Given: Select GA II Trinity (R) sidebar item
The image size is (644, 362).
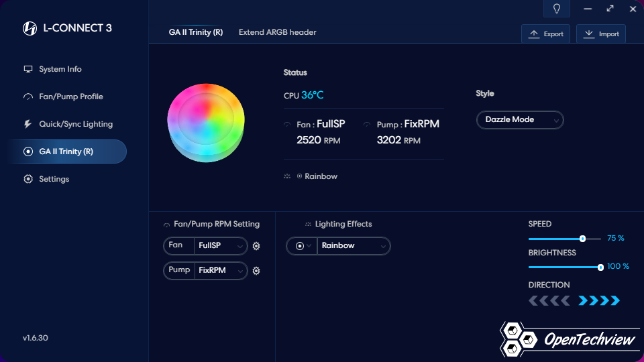Looking at the screenshot, I should tap(66, 152).
